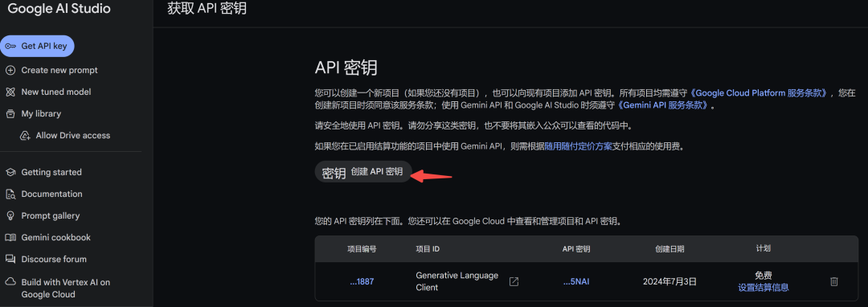The width and height of the screenshot is (868, 307).
Task: Open Gemini API 服务条款 link
Action: click(664, 105)
